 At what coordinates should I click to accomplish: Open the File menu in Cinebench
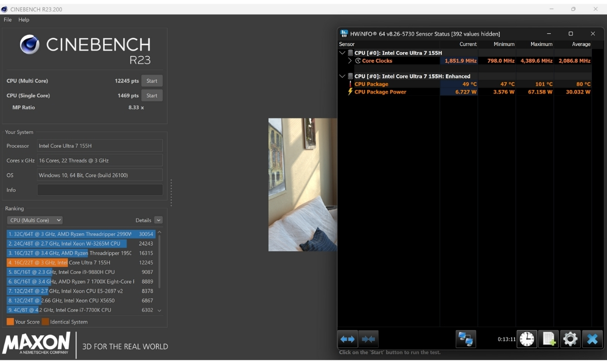8,20
